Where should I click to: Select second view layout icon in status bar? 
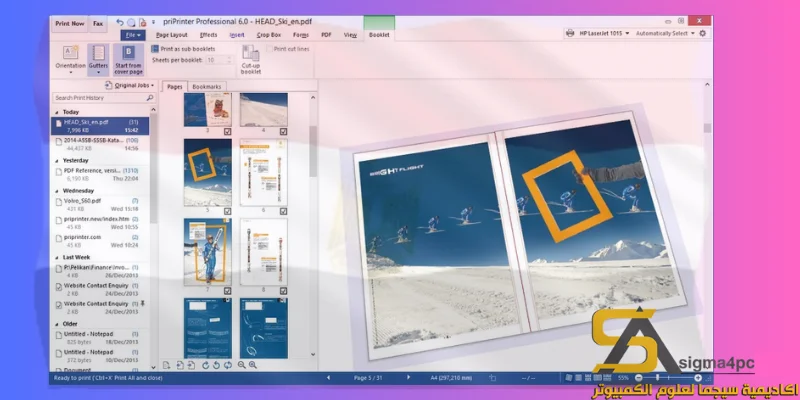(x=579, y=378)
